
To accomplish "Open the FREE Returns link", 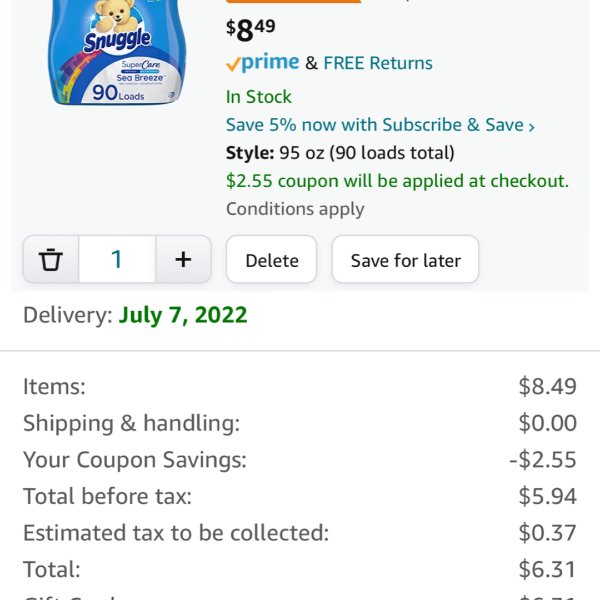I will point(378,63).
